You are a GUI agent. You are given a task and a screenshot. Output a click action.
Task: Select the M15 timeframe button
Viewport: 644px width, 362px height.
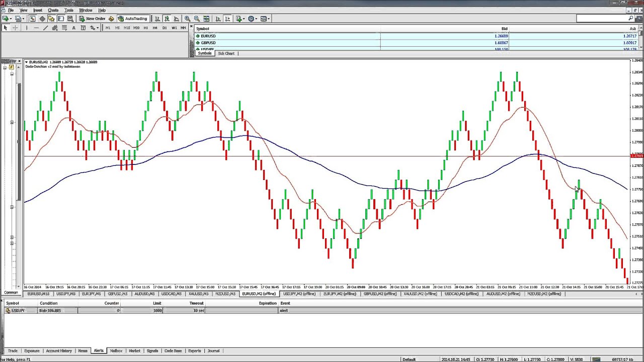pos(127,28)
